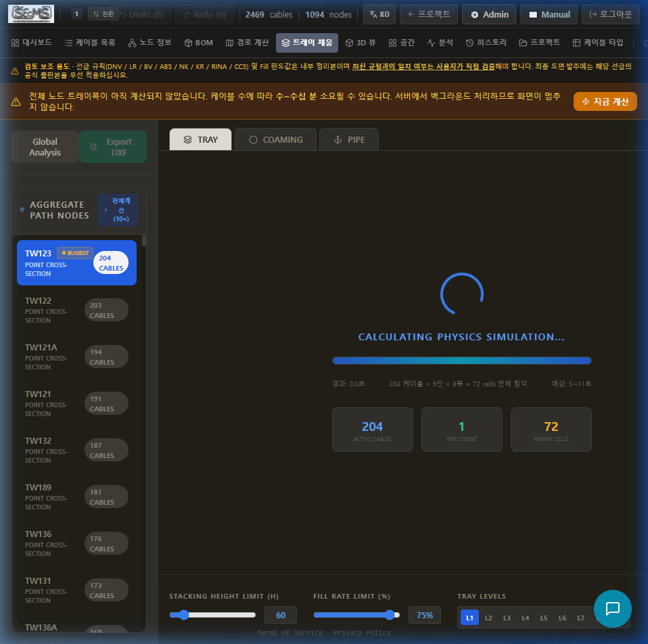Go back via the top 프로젝트 button
The image size is (648, 644).
(429, 14)
